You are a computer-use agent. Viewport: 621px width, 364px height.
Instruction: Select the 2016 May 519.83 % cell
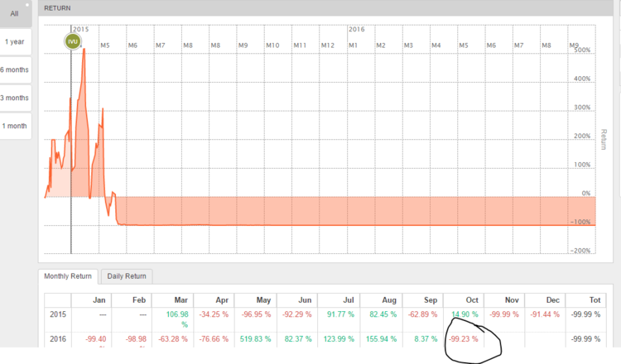(256, 339)
